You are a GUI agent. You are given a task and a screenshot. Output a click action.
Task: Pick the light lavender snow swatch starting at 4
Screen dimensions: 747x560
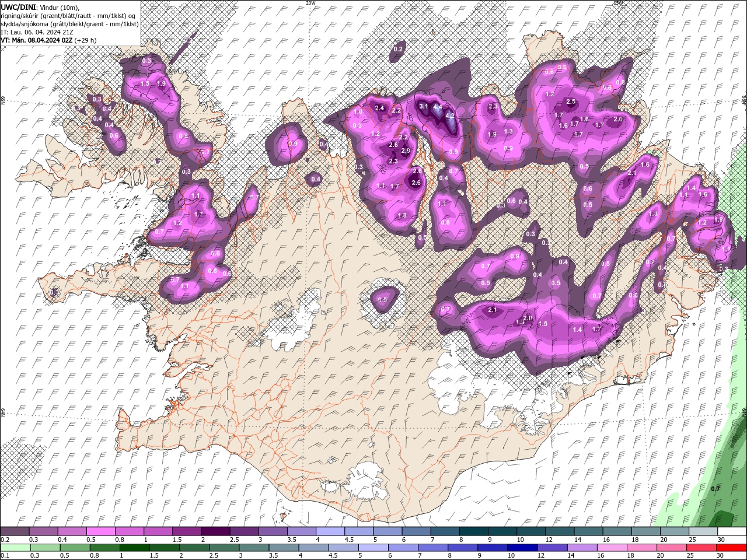coord(330,531)
